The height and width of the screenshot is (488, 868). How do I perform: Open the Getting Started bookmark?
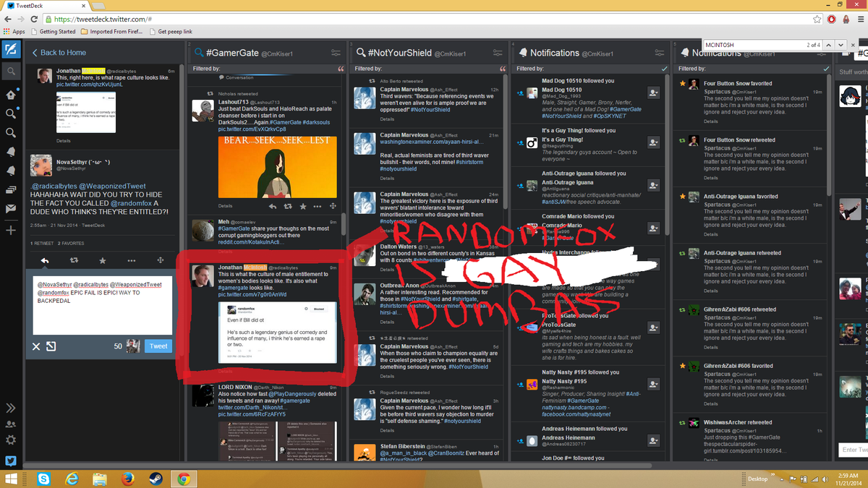[52, 32]
